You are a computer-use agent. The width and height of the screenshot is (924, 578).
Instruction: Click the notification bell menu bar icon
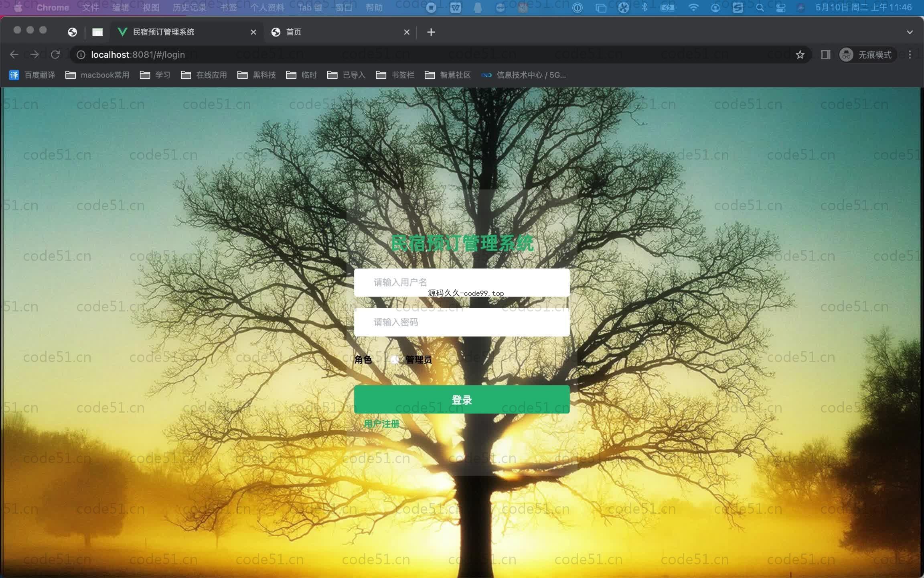[x=478, y=8]
